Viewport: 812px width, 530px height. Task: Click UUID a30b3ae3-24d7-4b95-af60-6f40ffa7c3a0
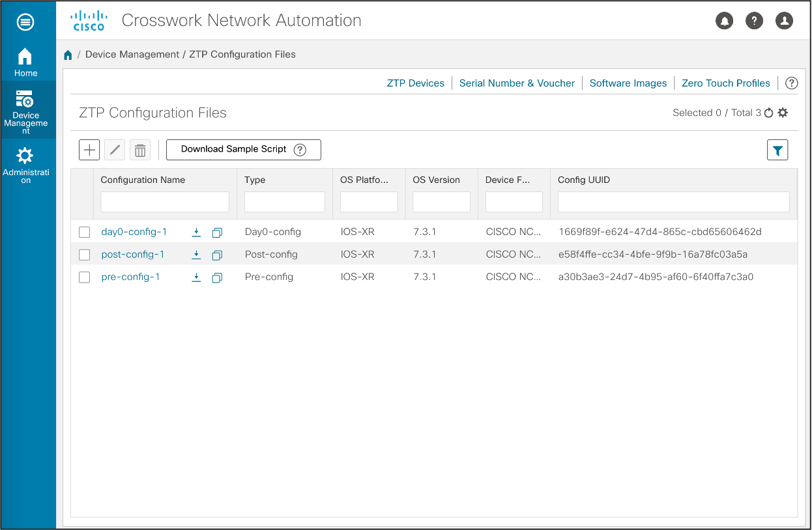[656, 277]
